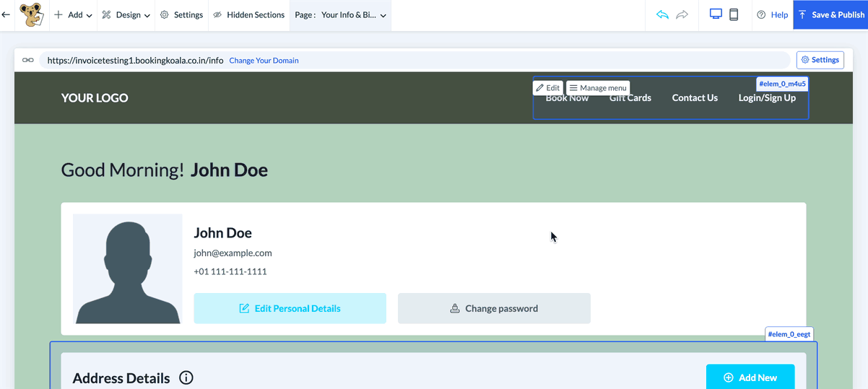Click the undo arrow icon
This screenshot has height=389, width=868.
tap(662, 14)
